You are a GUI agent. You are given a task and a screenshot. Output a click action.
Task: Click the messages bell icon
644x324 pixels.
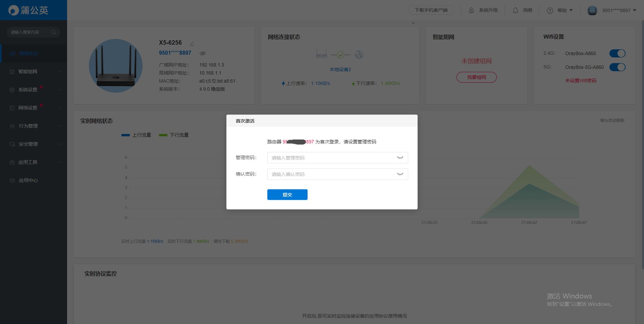coord(516,10)
